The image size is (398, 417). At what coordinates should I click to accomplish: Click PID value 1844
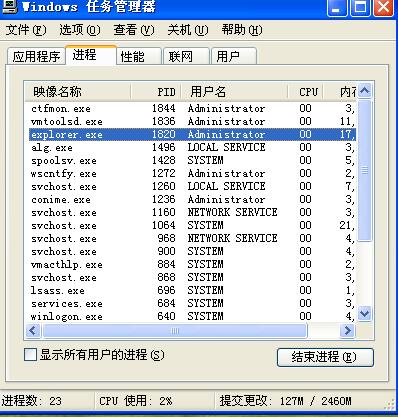[164, 108]
